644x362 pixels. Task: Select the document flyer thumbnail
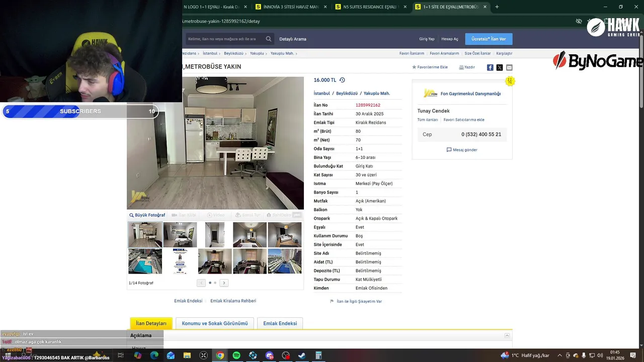click(x=180, y=261)
